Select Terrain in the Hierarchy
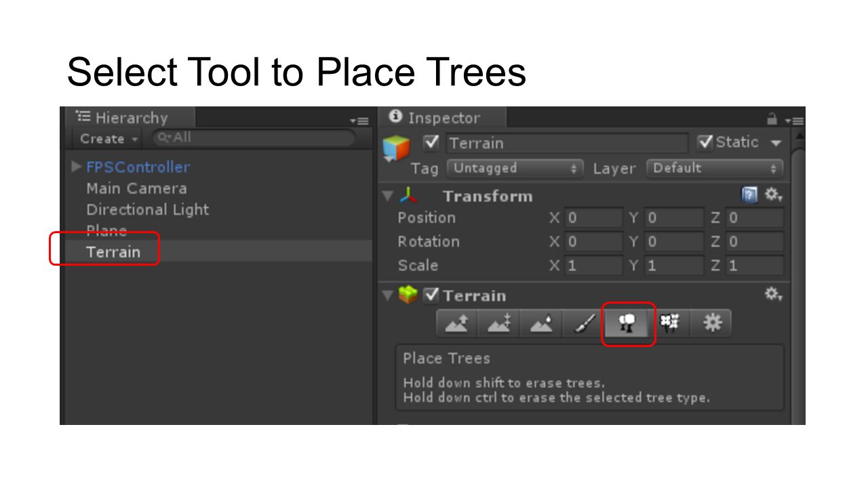This screenshot has width=868, height=488. (113, 251)
